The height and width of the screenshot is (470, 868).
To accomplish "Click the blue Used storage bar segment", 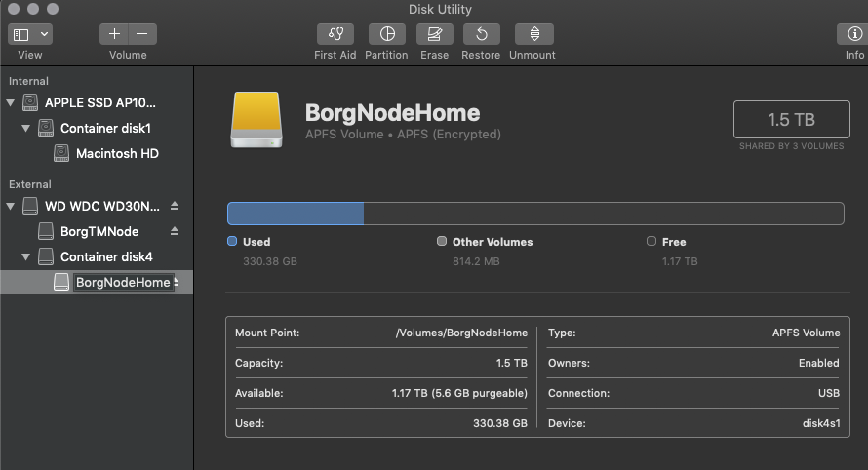I will point(296,214).
